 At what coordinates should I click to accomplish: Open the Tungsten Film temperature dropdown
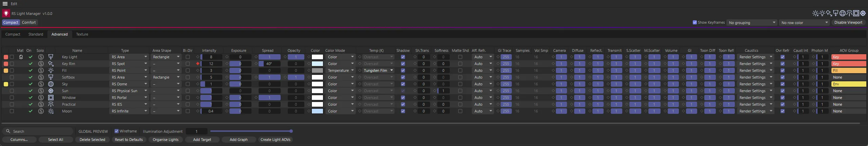point(378,70)
